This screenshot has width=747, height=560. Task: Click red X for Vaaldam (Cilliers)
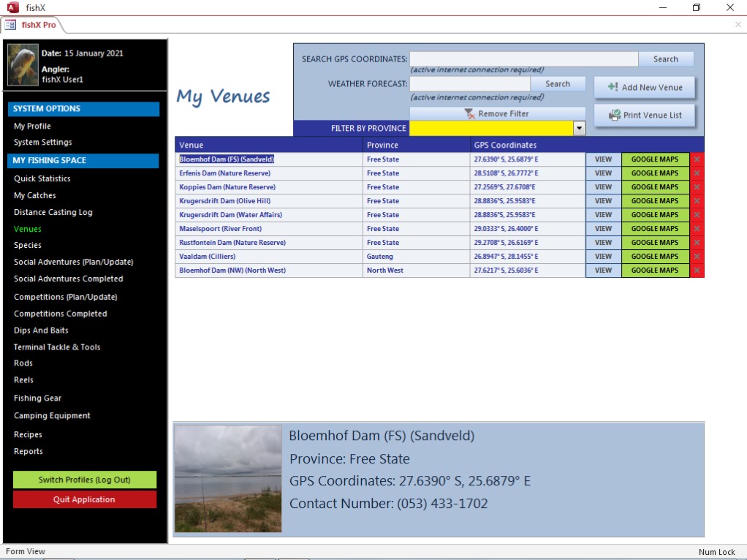pyautogui.click(x=697, y=257)
